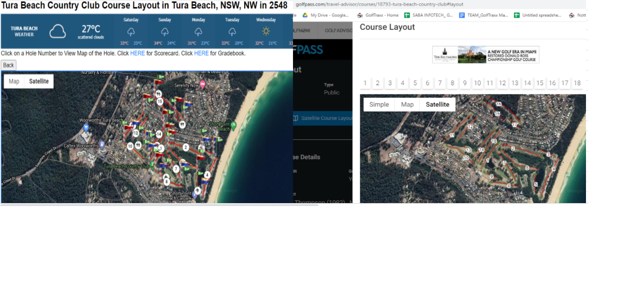Click Monday's rain forecast icon
This screenshot has height=295, width=644.
198,31
